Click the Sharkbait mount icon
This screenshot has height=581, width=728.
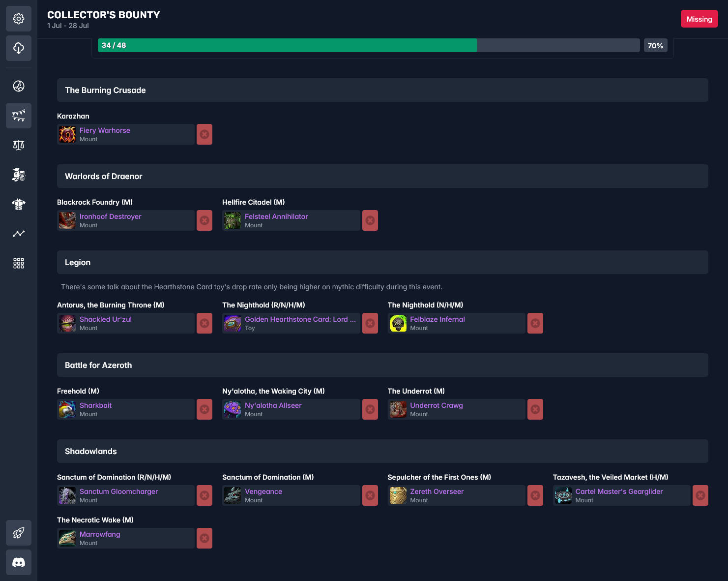click(x=67, y=409)
